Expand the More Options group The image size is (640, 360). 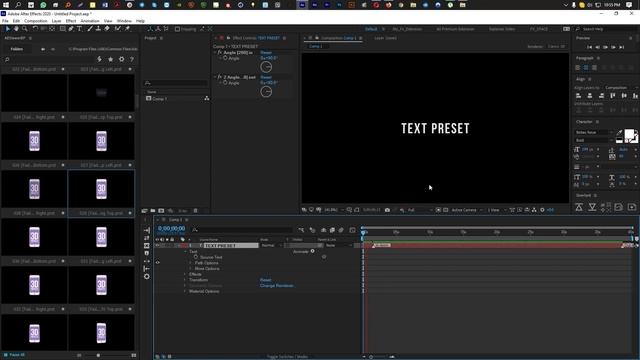(x=191, y=269)
